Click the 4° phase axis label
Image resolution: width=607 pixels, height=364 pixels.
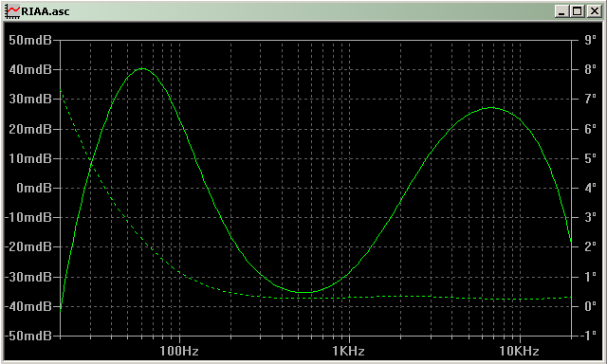590,188
